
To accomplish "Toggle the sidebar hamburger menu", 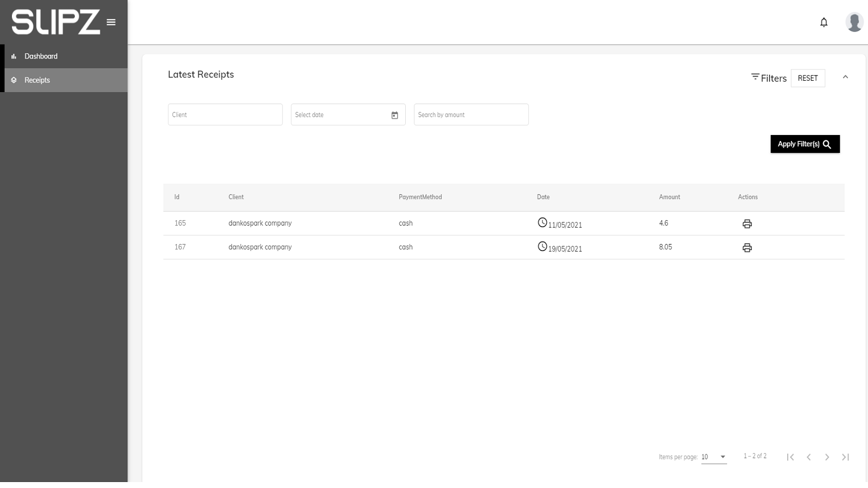I will [x=111, y=22].
